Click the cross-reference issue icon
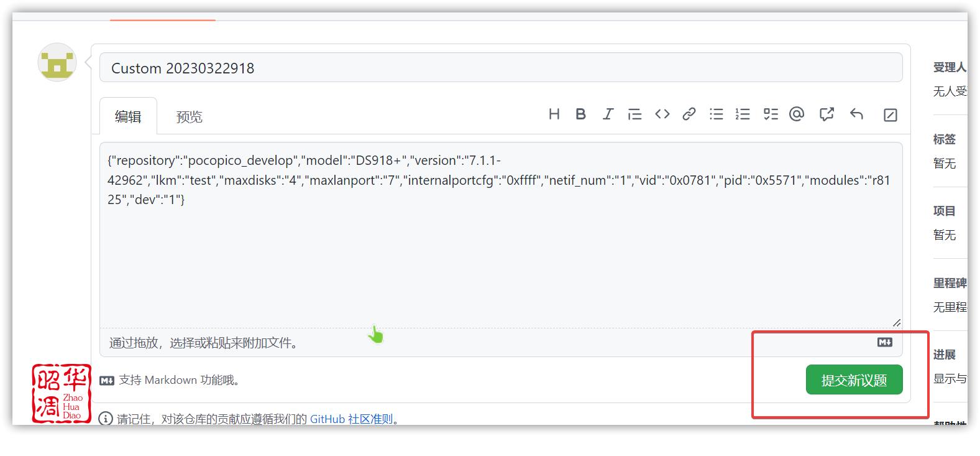This screenshot has height=456, width=980. 827,114
